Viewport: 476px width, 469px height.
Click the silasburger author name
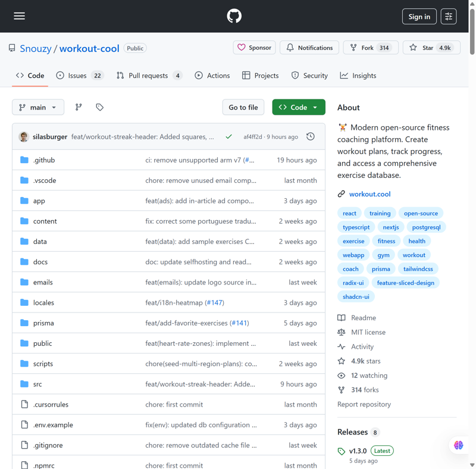click(x=50, y=137)
